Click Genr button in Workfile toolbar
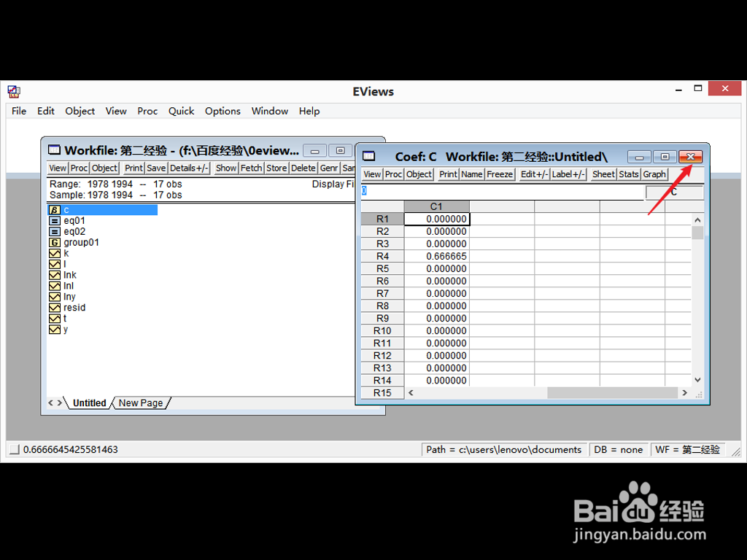 (329, 168)
